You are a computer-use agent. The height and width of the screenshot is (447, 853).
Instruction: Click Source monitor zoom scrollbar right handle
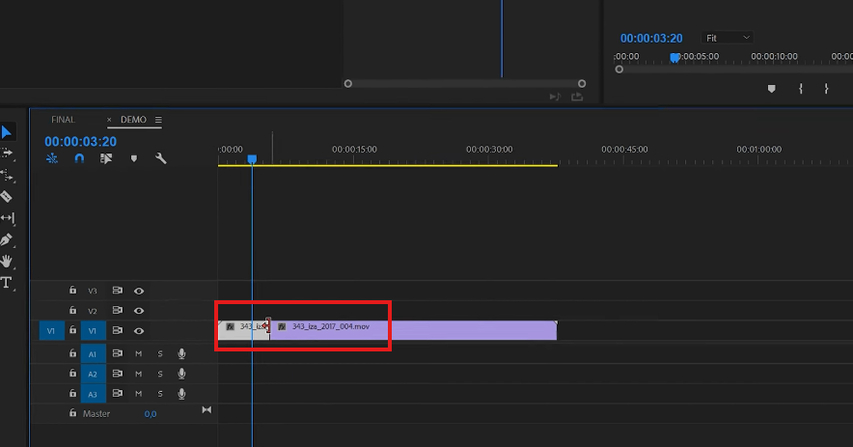582,84
